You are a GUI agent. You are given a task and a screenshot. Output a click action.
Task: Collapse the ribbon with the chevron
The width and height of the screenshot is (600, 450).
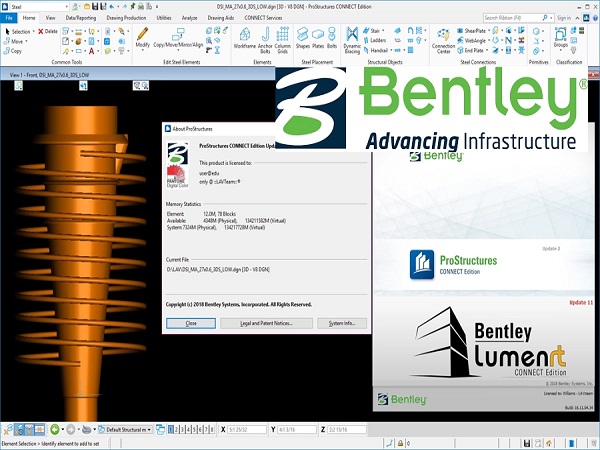click(577, 18)
